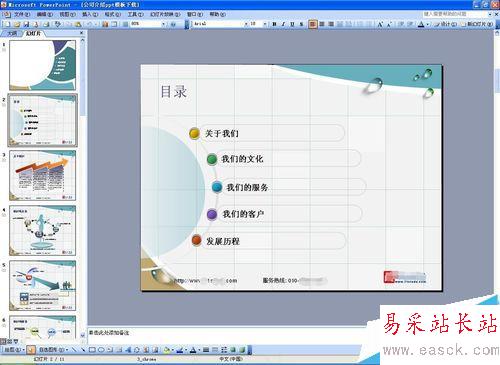Click the 设计 (Design) button
The height and width of the screenshot is (365, 500).
(x=445, y=24)
